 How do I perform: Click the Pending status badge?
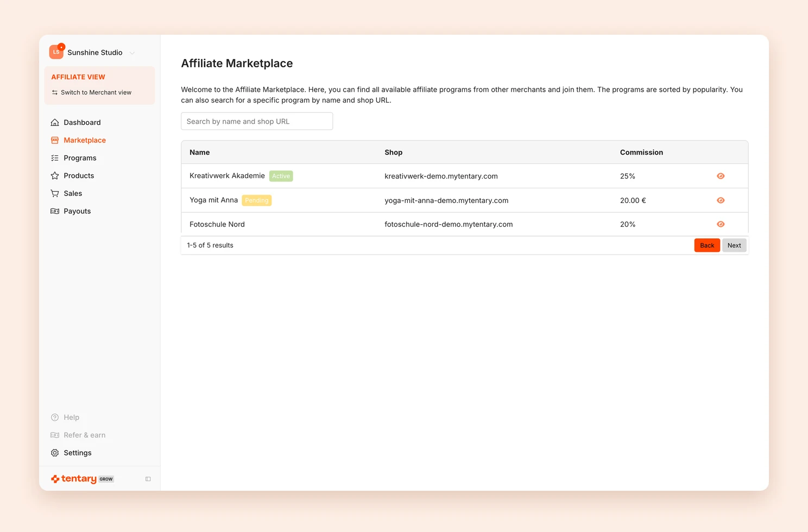[x=257, y=200]
